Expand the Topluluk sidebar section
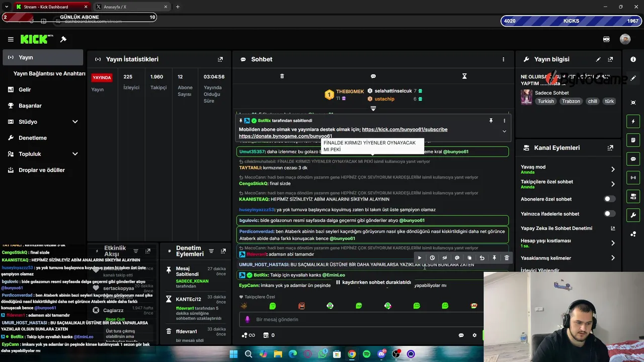Screen dimensions: 644x362 tap(75, 154)
